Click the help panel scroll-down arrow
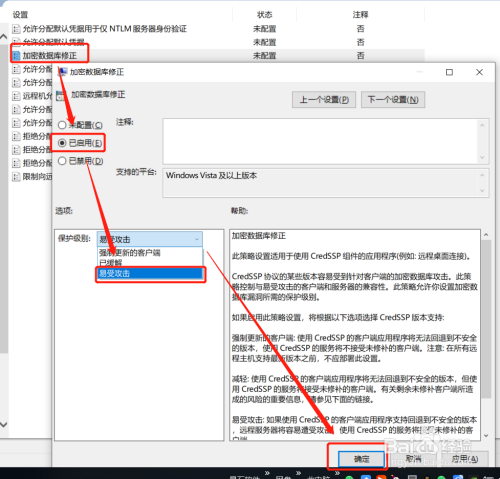The image size is (500, 479). pos(486,435)
